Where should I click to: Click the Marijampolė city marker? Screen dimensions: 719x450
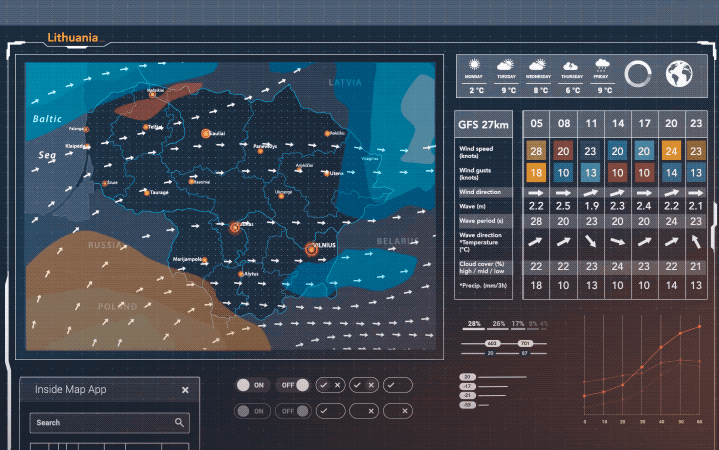tap(204, 260)
